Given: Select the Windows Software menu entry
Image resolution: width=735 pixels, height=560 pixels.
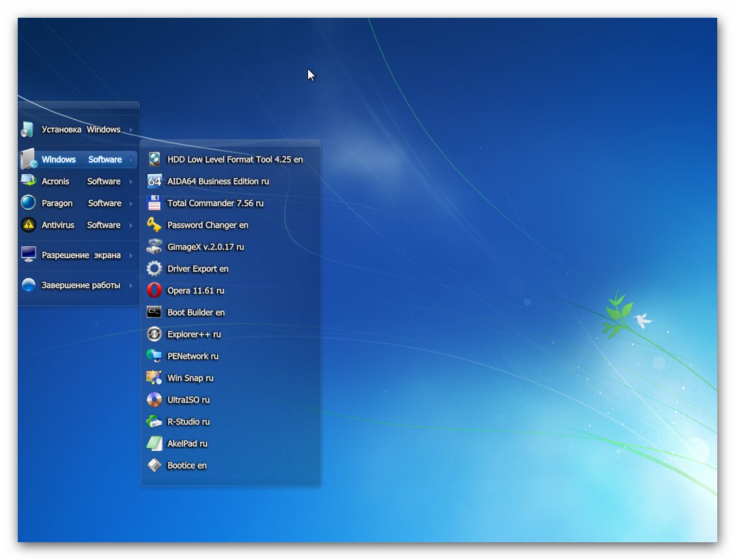Looking at the screenshot, I should click(x=81, y=159).
